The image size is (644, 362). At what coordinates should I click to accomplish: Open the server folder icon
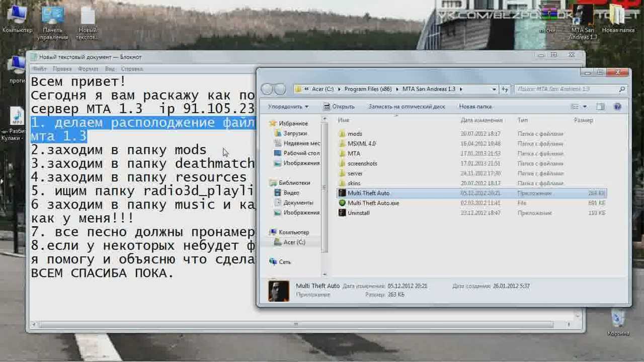342,173
